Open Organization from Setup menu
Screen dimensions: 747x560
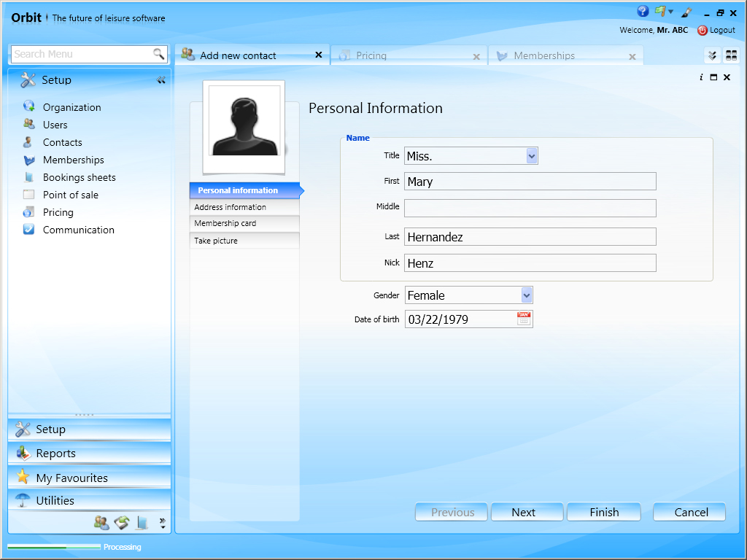(x=72, y=107)
